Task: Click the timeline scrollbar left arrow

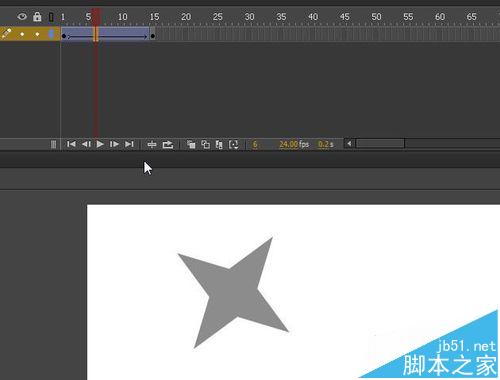Action: (349, 144)
